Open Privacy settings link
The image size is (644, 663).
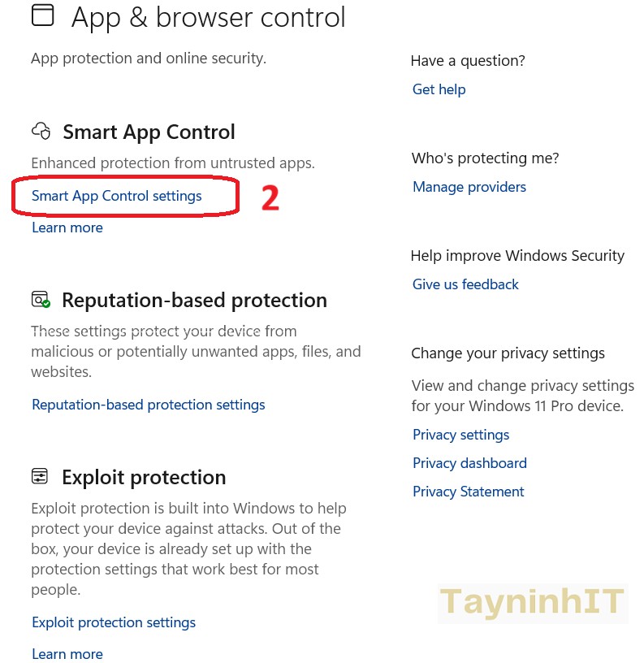(460, 435)
